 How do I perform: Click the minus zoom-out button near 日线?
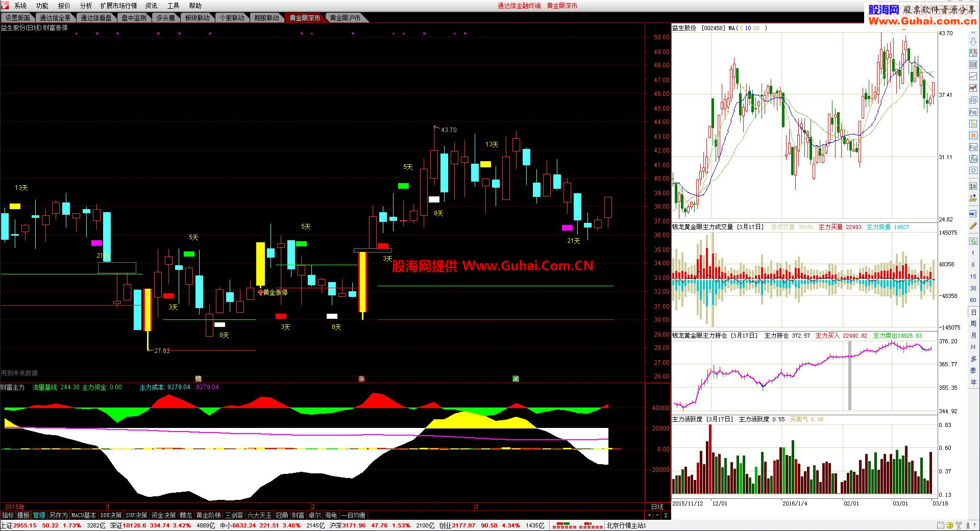coord(657,516)
